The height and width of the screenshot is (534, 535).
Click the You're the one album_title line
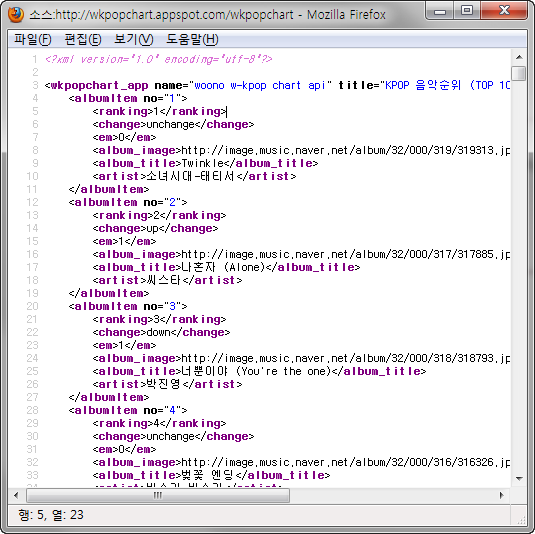[259, 371]
